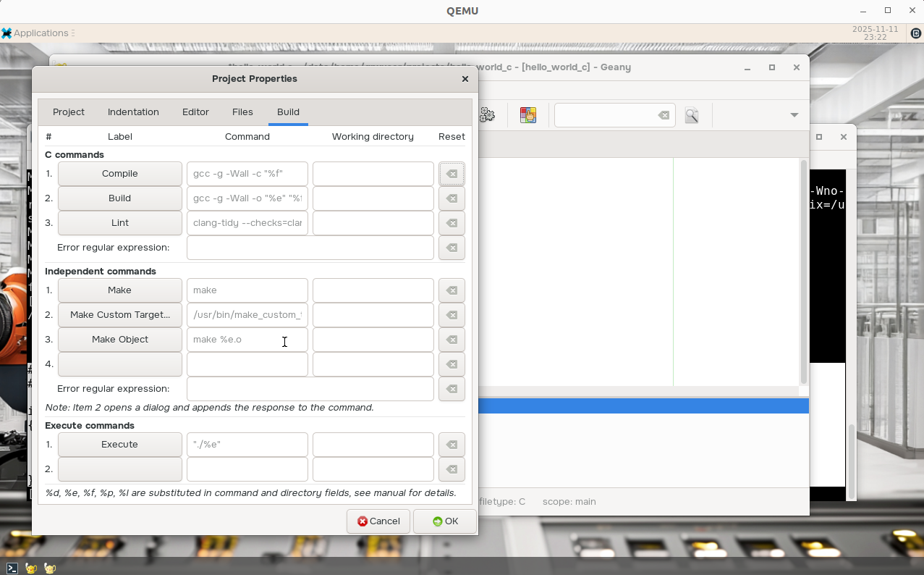The image size is (924, 575).
Task: Focus the Compile working directory field
Action: pos(373,174)
